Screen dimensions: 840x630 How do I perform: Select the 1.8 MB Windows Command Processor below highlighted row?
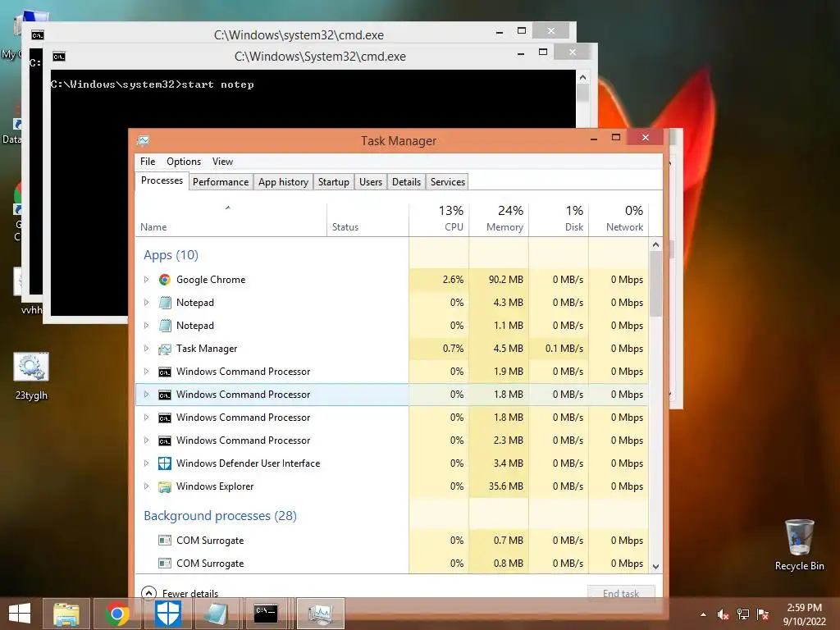tap(392, 418)
